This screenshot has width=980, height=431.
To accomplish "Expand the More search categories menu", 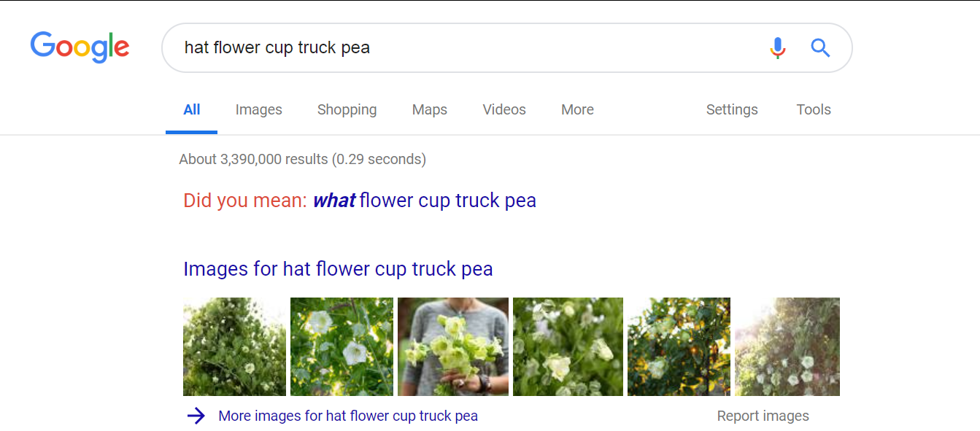I will [577, 109].
